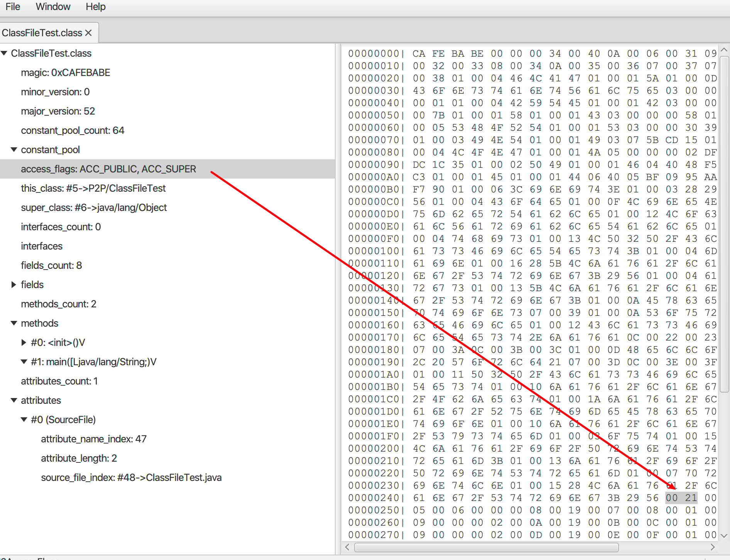
Task: Collapse the #0 (SourceFile) attribute
Action: coord(24,420)
